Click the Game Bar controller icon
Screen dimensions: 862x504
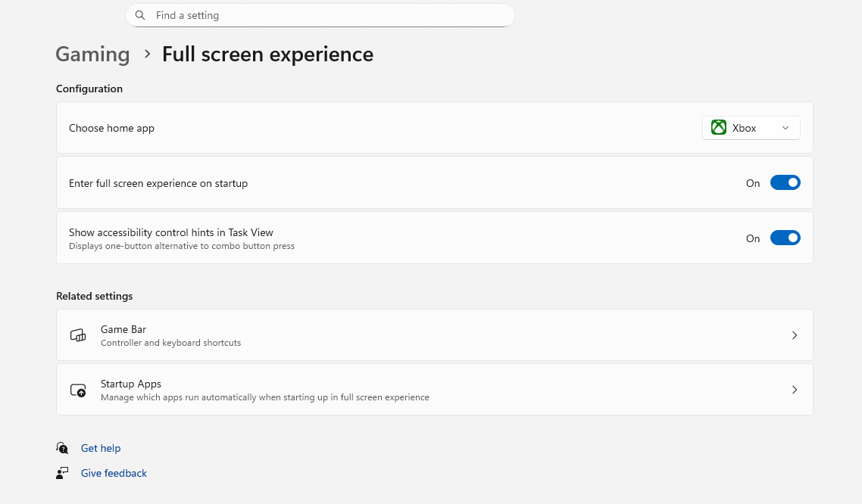(78, 334)
